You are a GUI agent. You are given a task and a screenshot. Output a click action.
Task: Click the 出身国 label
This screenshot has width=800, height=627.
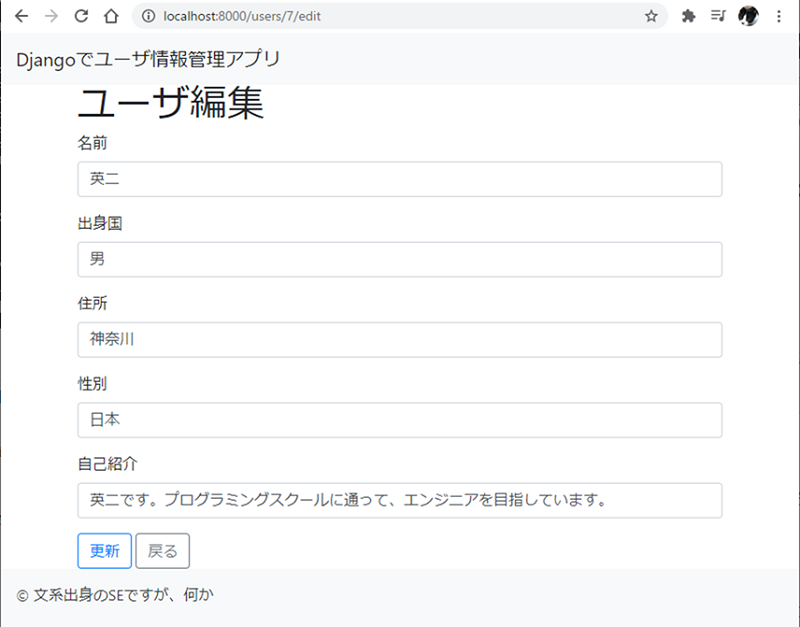point(100,223)
